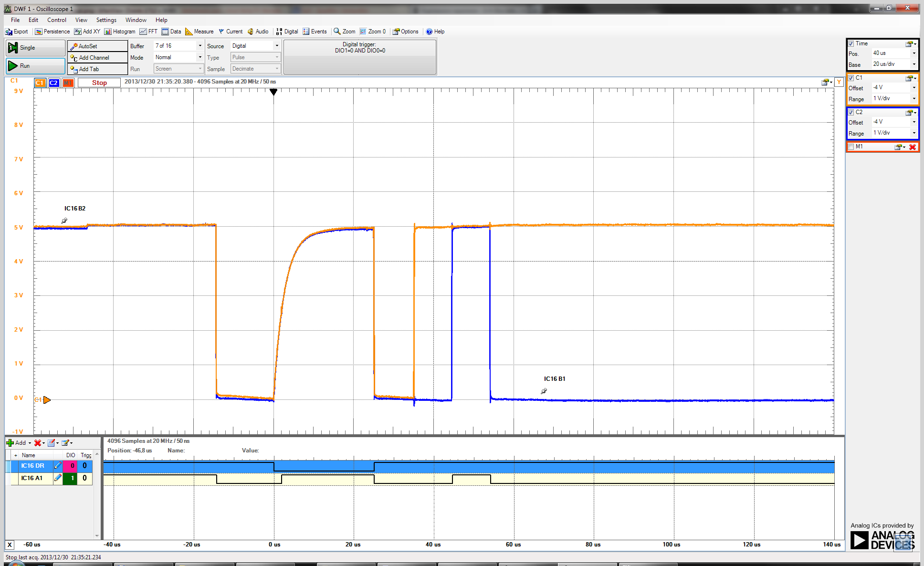Screen dimensions: 924x566
Task: Open the View menu
Action: 81,20
